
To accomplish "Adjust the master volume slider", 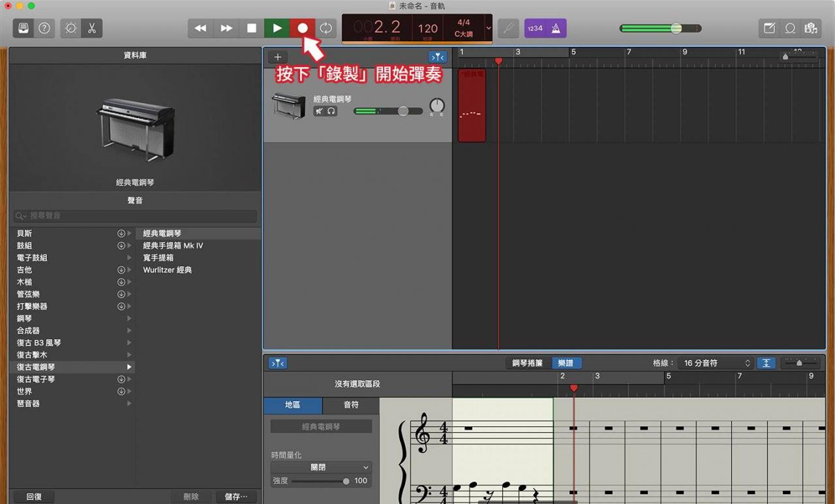I will click(661, 28).
